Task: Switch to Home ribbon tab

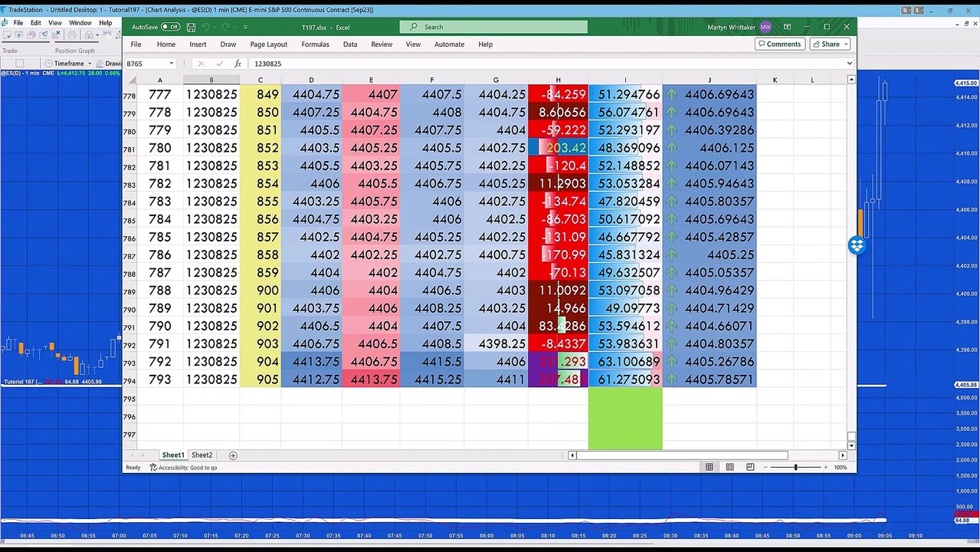Action: (166, 44)
